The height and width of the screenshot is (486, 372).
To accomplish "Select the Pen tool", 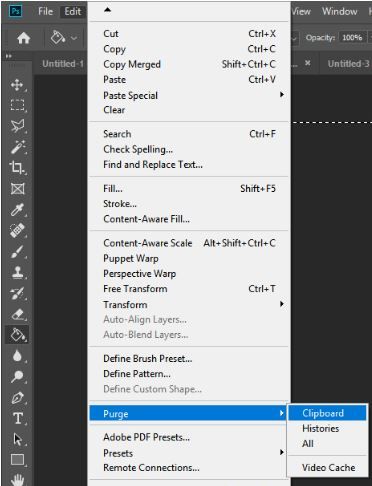I will pos(17,397).
